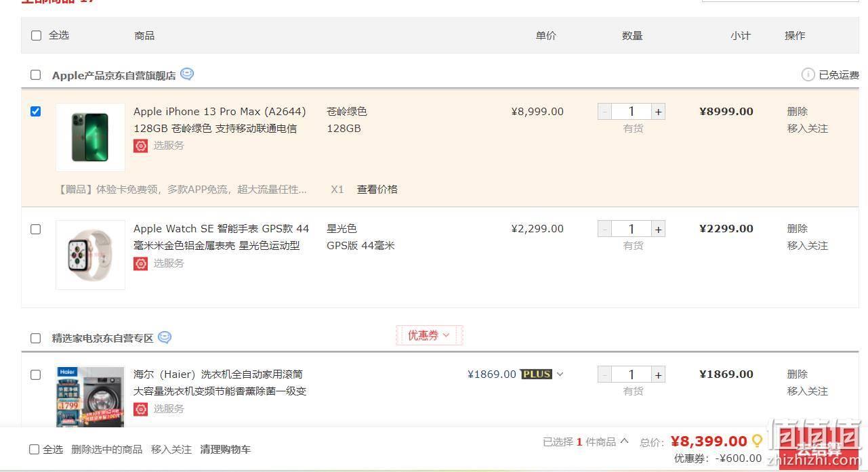
Task: Decrease iPhone 13 Pro Max quantity
Action: [604, 112]
